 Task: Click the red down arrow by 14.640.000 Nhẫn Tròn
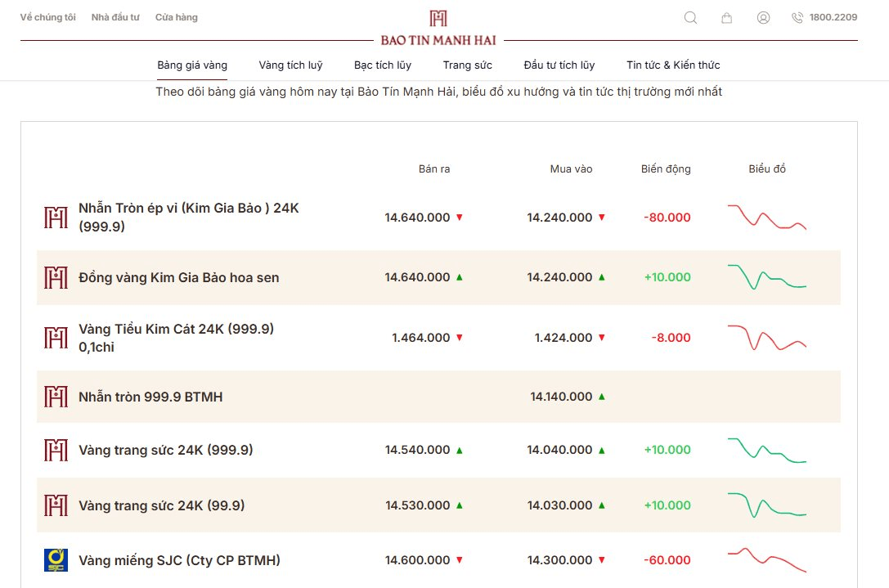pos(460,218)
